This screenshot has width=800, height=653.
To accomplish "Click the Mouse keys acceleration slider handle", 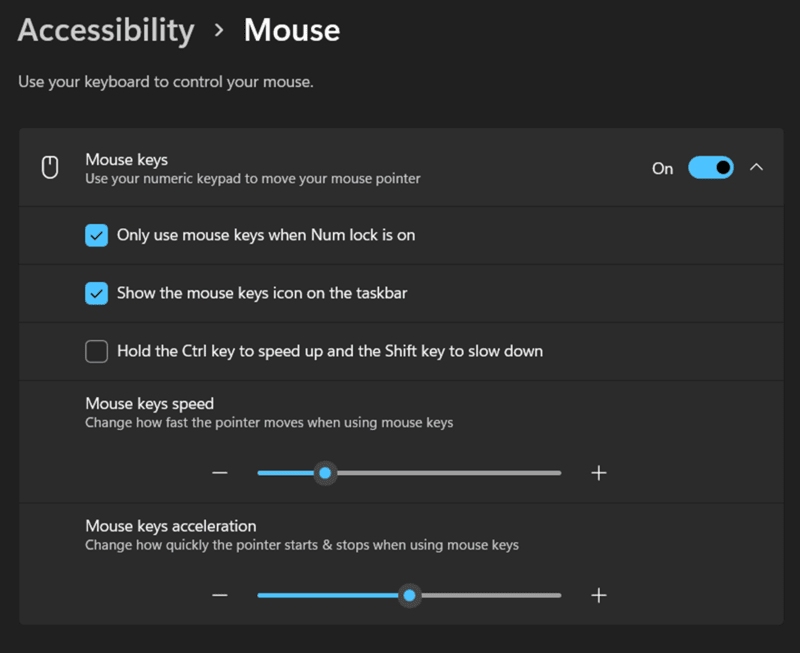I will (x=409, y=595).
